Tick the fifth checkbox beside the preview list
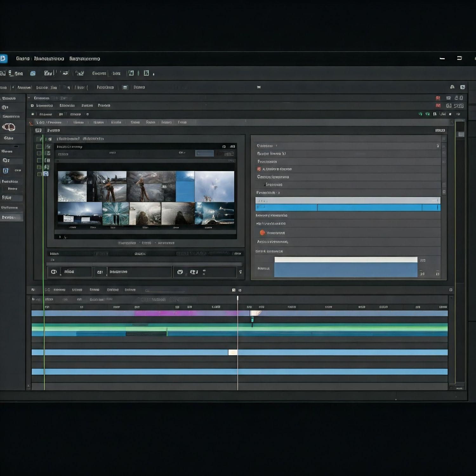 coord(39,168)
